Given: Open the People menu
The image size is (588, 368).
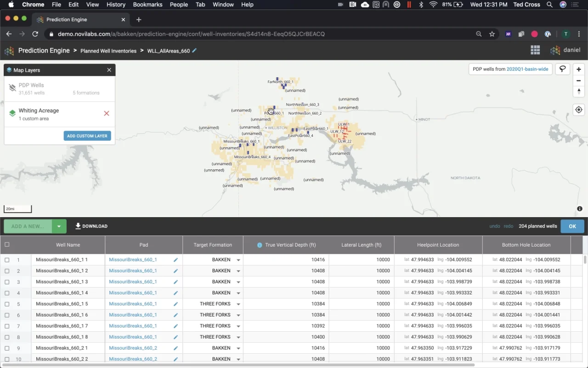Looking at the screenshot, I should coord(179,5).
